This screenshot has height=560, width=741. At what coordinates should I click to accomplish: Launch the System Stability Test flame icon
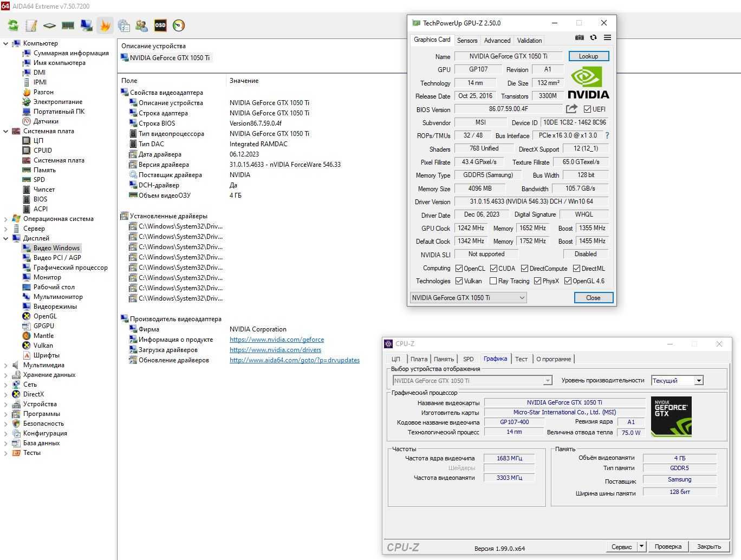click(105, 25)
